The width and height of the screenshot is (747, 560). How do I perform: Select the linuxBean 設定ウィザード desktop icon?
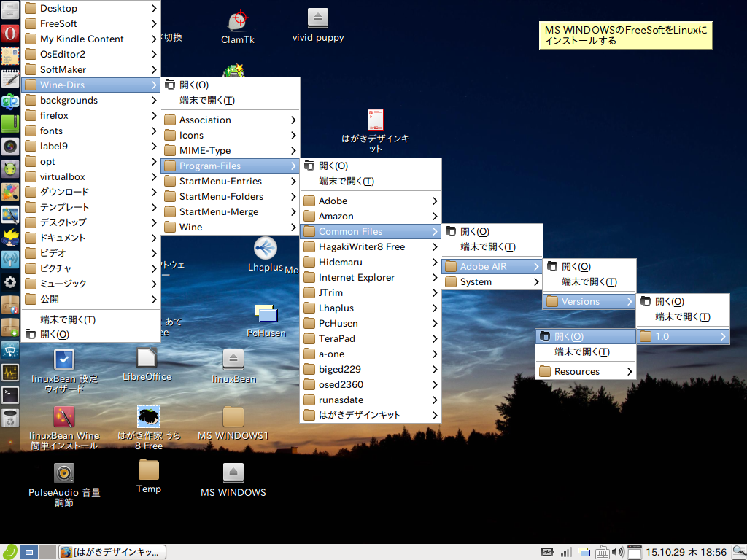[x=64, y=371]
